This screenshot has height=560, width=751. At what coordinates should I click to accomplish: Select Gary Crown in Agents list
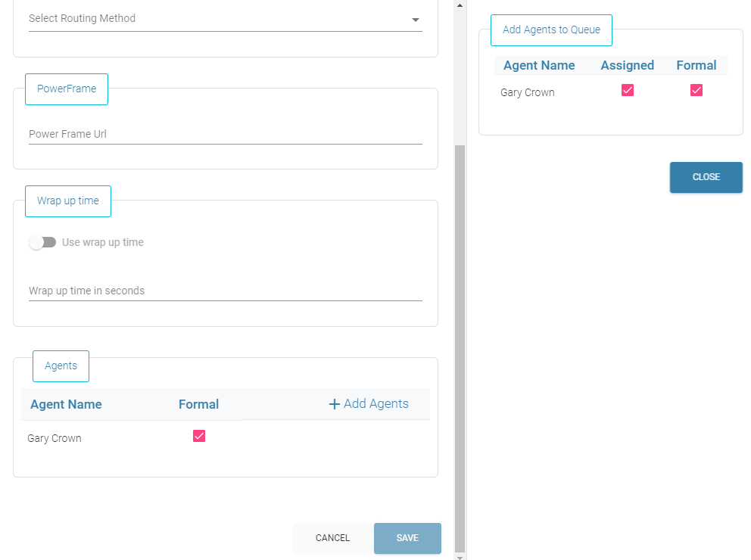(55, 438)
